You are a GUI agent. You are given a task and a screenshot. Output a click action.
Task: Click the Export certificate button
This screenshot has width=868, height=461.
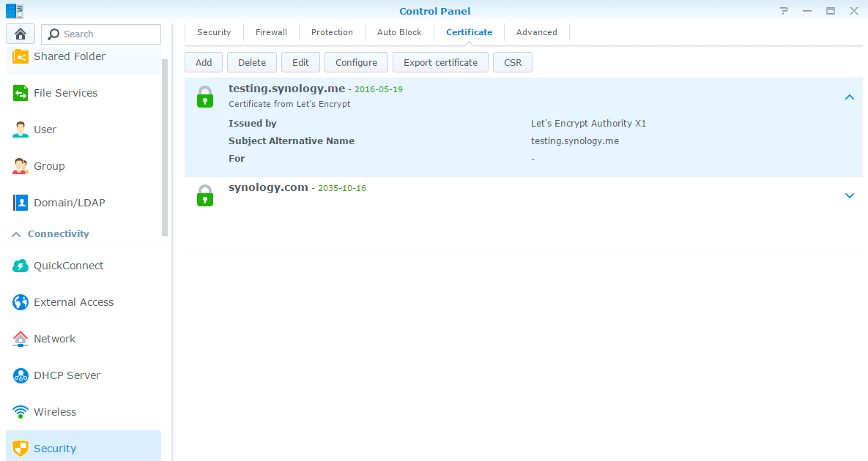(x=440, y=62)
